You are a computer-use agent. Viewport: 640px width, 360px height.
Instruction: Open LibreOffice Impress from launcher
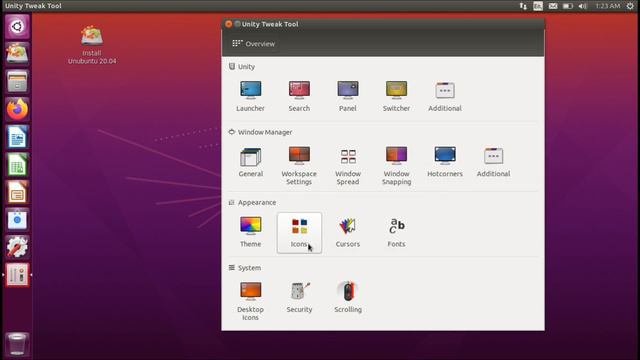click(x=17, y=192)
